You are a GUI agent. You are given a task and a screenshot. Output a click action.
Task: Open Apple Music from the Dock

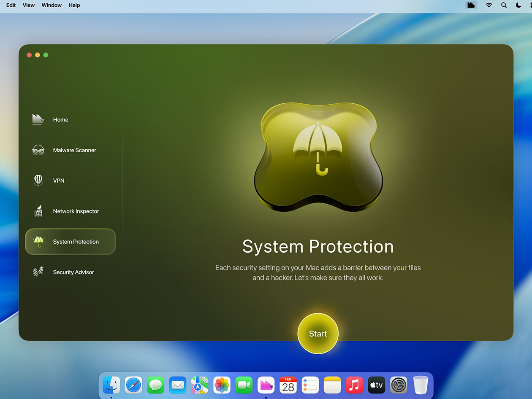click(354, 385)
